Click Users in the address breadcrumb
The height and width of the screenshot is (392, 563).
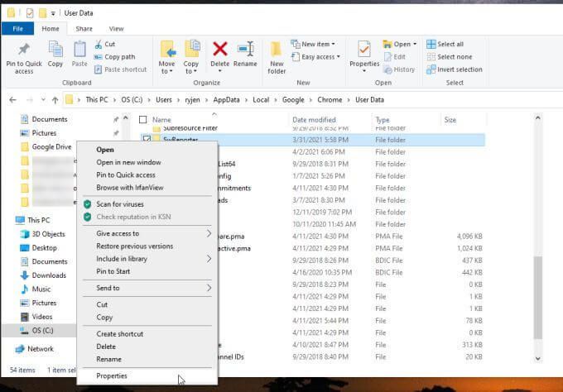(x=164, y=100)
